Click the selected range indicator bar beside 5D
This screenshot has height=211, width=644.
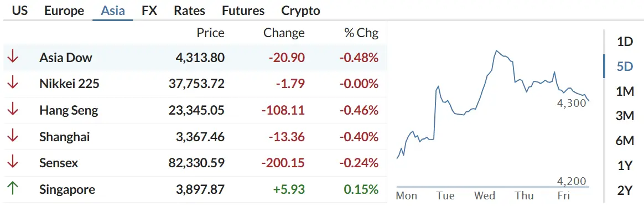pos(604,66)
